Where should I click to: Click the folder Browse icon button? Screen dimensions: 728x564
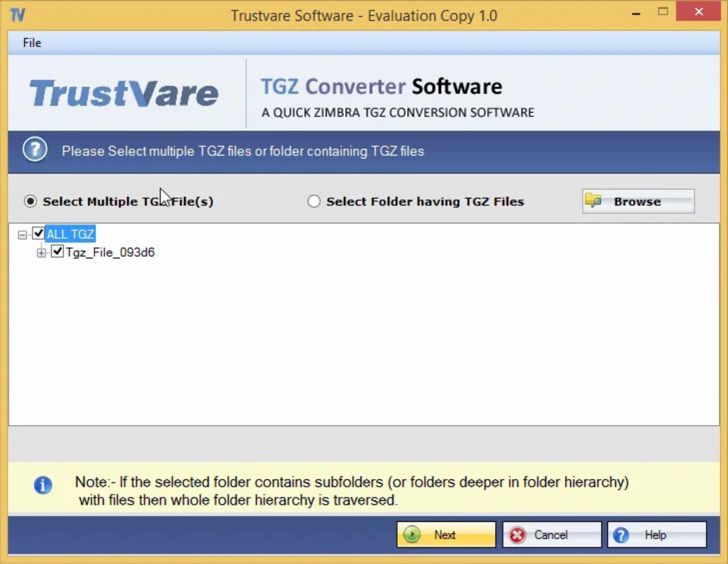tap(592, 201)
